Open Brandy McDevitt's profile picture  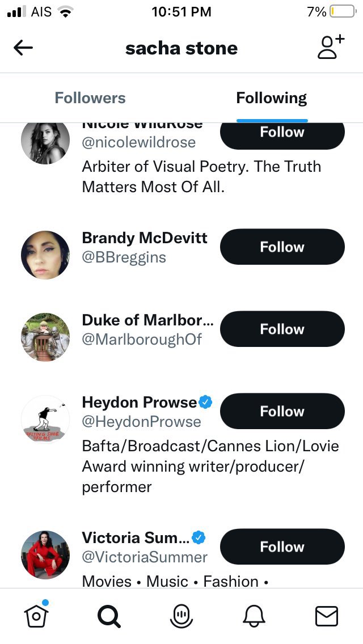coord(45,255)
